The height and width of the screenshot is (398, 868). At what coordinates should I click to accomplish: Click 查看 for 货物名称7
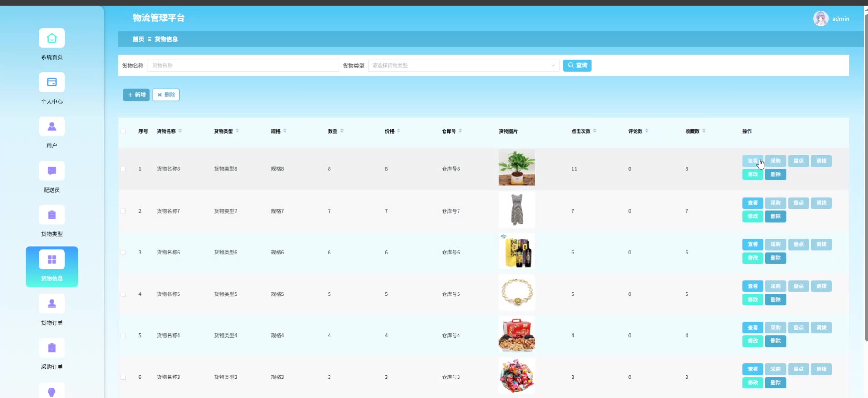(753, 203)
